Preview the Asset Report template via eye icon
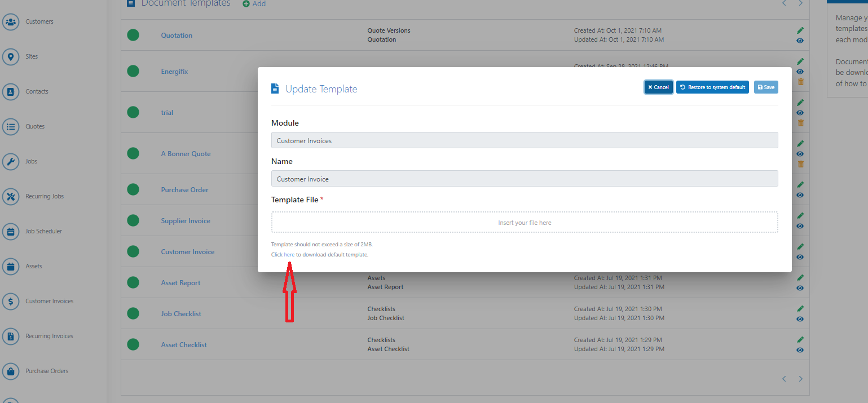The height and width of the screenshot is (403, 868). click(x=800, y=288)
